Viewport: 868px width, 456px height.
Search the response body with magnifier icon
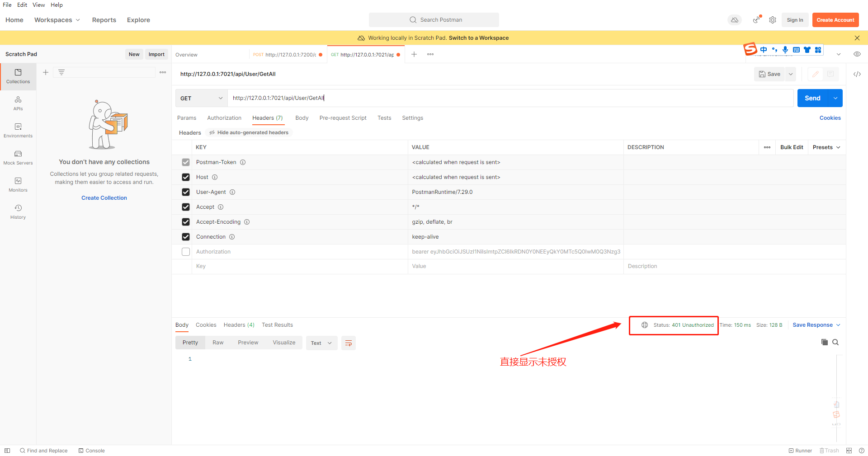point(835,342)
